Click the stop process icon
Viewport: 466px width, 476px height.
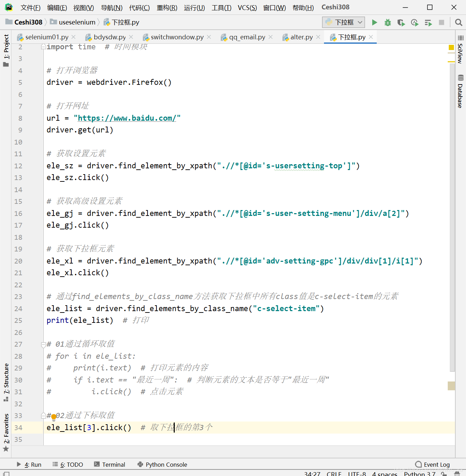click(x=441, y=22)
